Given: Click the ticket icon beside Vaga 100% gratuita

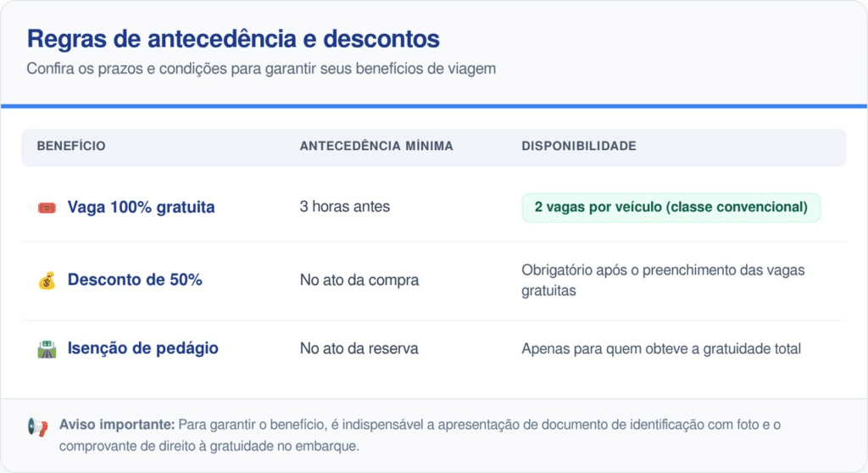Looking at the screenshot, I should [47, 208].
